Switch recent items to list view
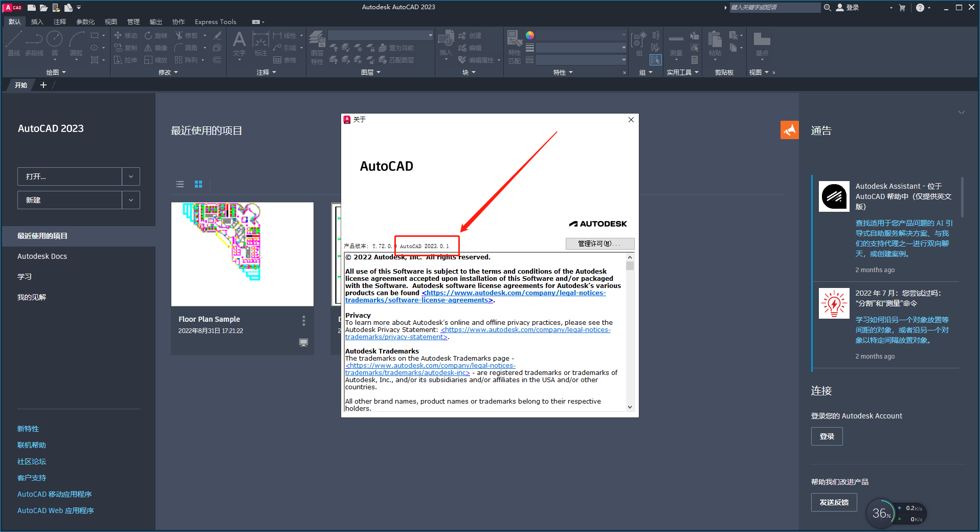 pyautogui.click(x=180, y=184)
